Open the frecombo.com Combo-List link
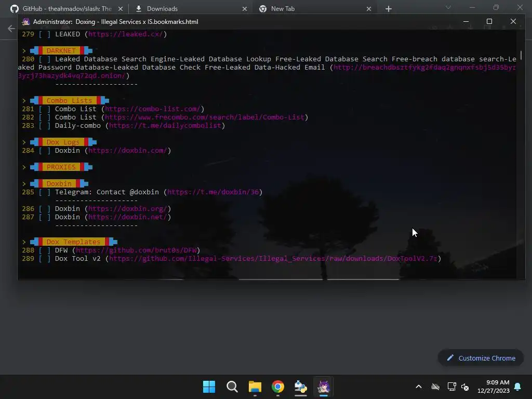 205,117
